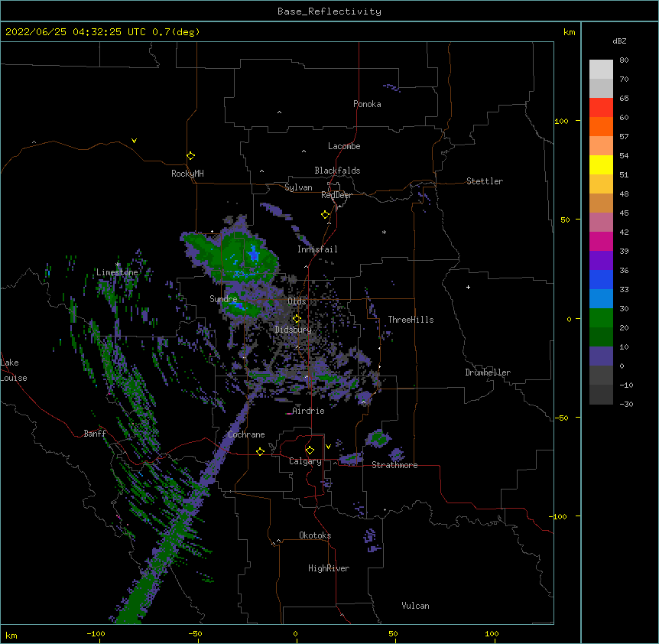The width and height of the screenshot is (659, 644).
Task: Select the bright green 20-30 dBZ legend swatch
Action: [x=601, y=318]
